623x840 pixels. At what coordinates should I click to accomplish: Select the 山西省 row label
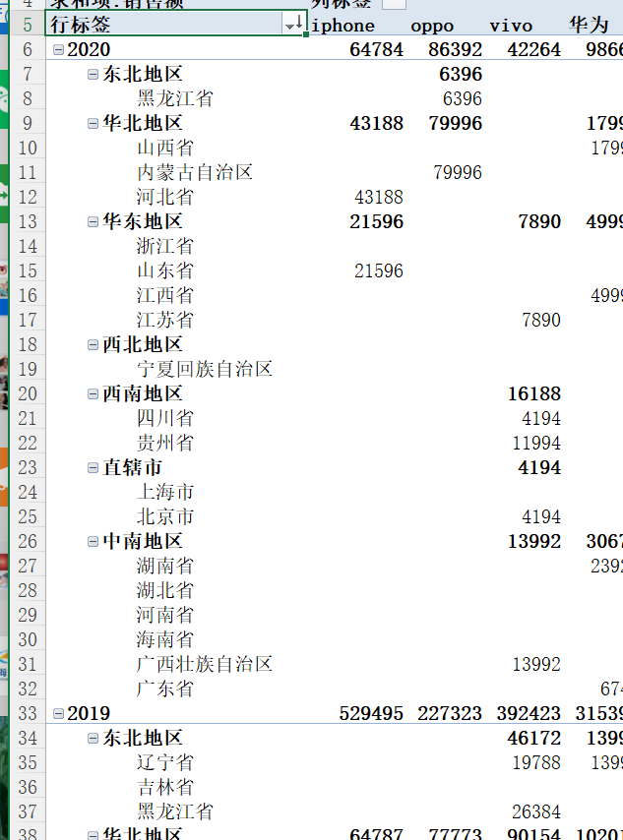[x=164, y=148]
